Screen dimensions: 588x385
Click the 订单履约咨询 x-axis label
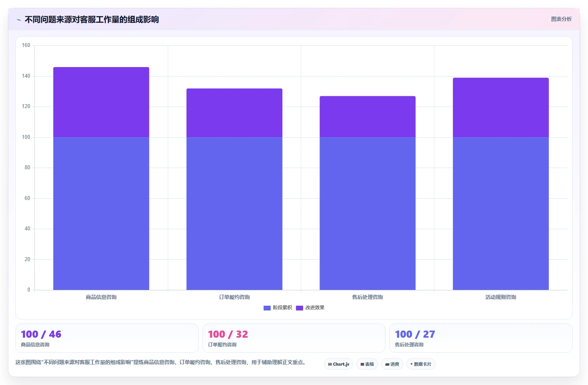pos(235,297)
